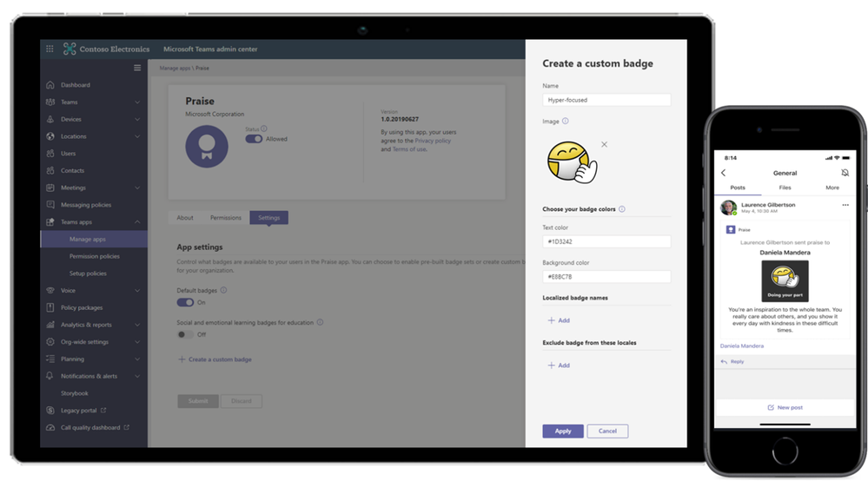
Task: Switch to the Permissions tab
Action: [x=226, y=217]
